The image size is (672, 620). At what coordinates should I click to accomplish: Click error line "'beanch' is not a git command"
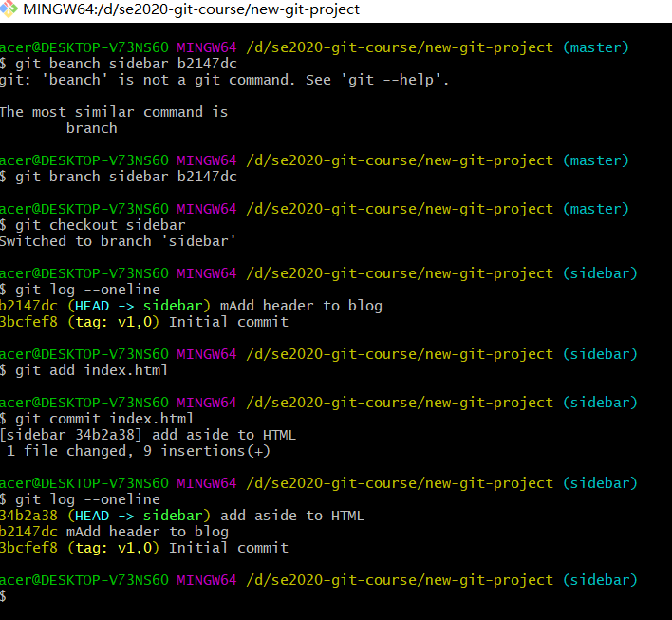click(224, 80)
